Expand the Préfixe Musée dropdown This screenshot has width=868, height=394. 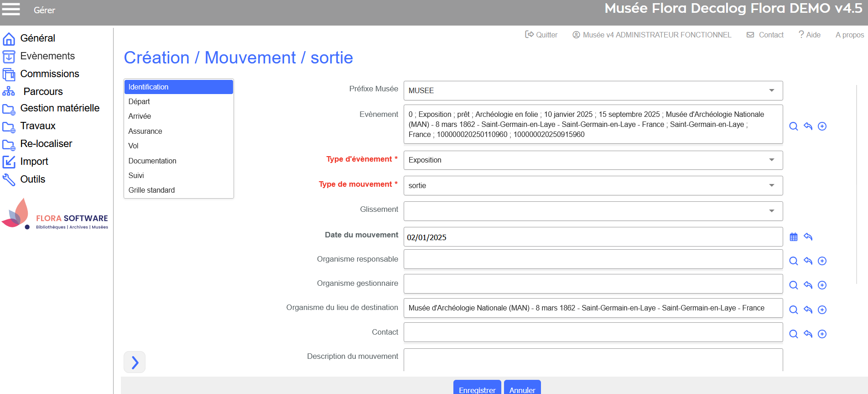(x=771, y=90)
